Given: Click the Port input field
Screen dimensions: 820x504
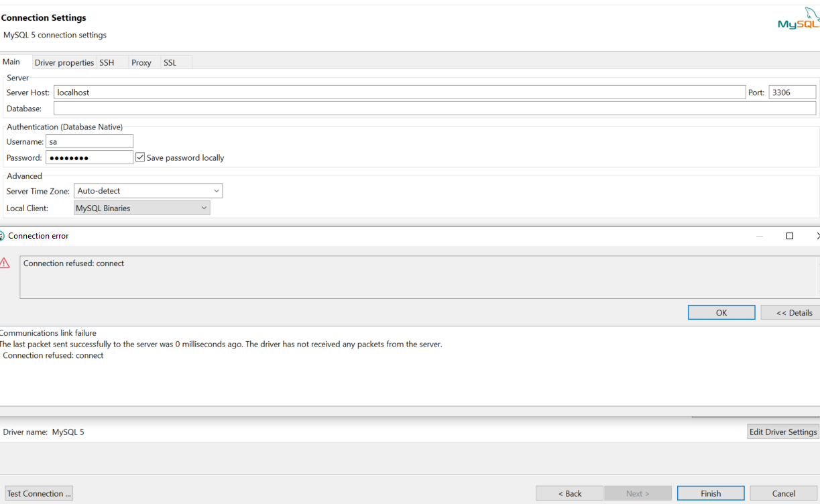Looking at the screenshot, I should coord(793,92).
